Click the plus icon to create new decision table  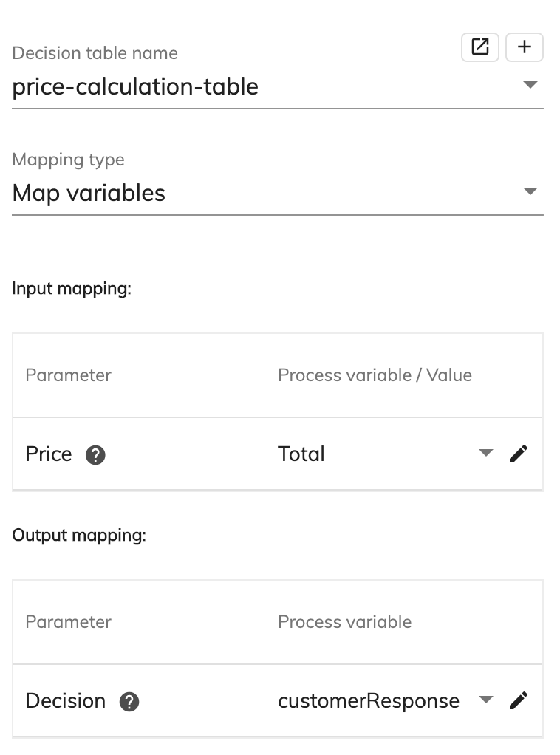click(x=525, y=47)
